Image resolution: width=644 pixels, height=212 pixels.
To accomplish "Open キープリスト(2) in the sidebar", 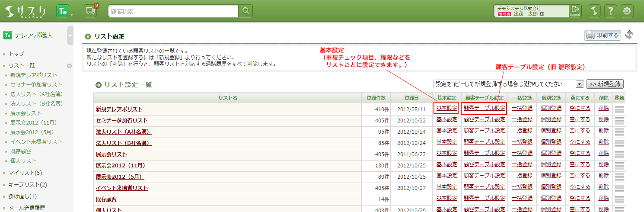I will tap(28, 185).
